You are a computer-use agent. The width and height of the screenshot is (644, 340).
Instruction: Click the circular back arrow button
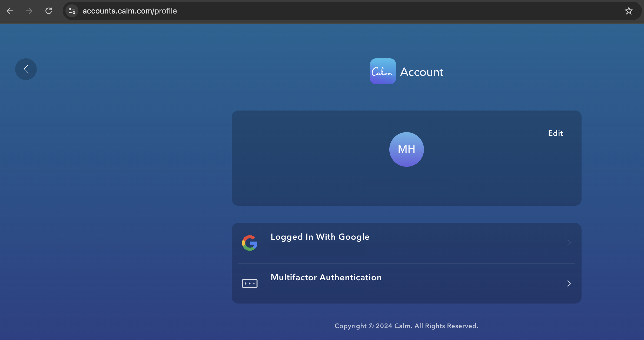(x=26, y=69)
